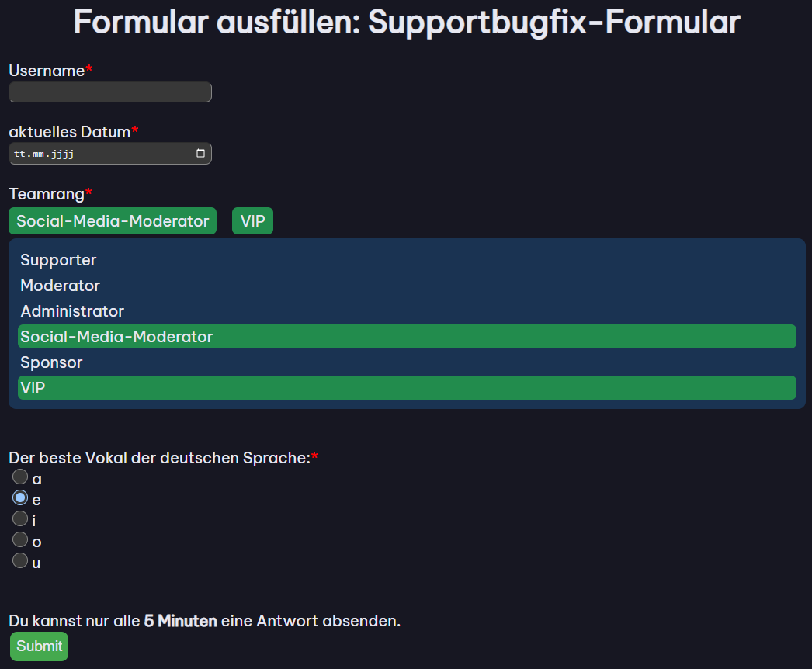The height and width of the screenshot is (669, 812).
Task: Select the "Administrator" list entry
Action: (x=71, y=310)
